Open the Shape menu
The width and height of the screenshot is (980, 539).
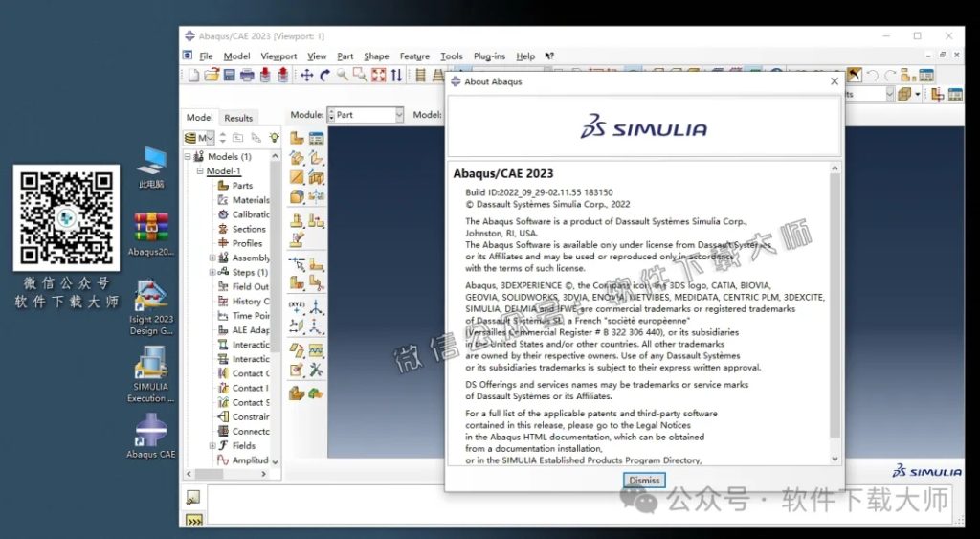click(376, 56)
